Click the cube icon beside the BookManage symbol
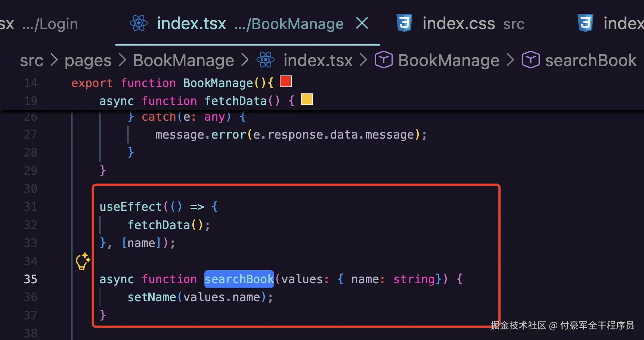 (384, 60)
